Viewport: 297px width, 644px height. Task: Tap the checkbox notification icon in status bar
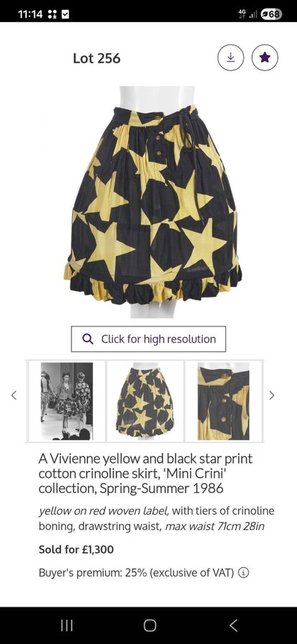[x=65, y=14]
